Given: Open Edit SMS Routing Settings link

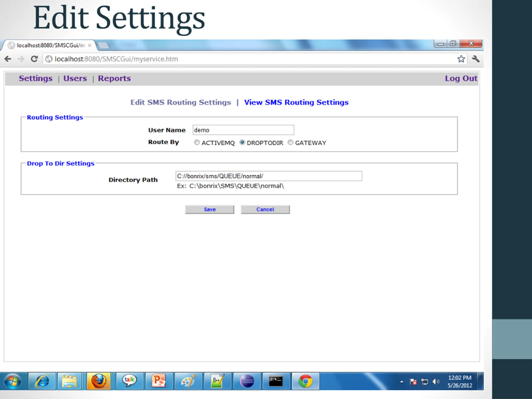Looking at the screenshot, I should (x=181, y=102).
